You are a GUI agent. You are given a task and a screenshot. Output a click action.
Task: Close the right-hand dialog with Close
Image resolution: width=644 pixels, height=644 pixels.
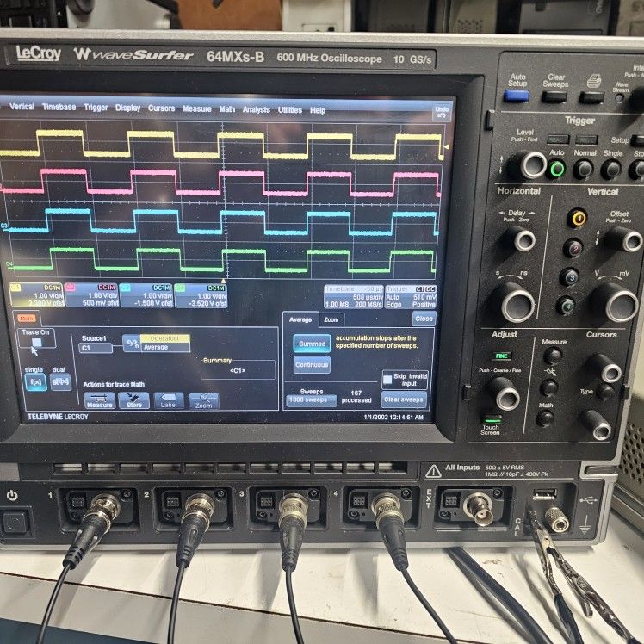click(424, 319)
